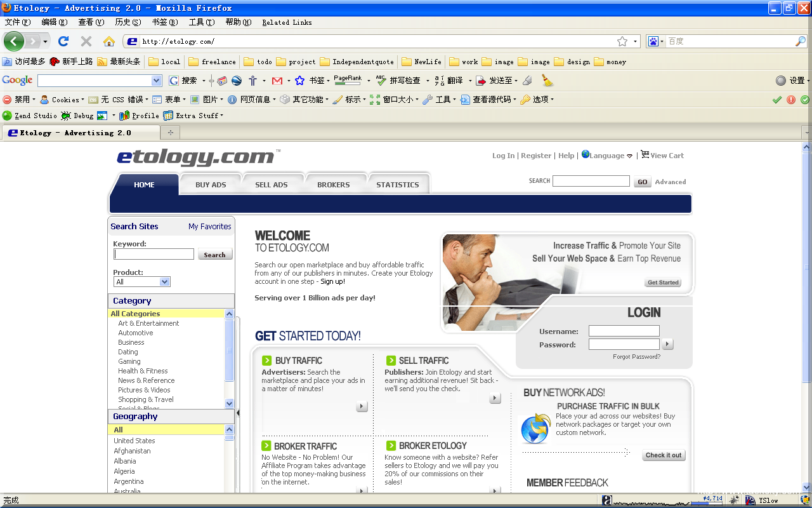Expand the Language selector dropdown

[x=629, y=156]
